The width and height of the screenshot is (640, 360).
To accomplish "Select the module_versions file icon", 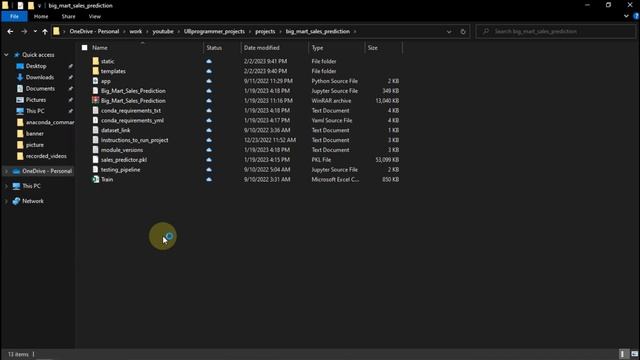I will pos(96,150).
